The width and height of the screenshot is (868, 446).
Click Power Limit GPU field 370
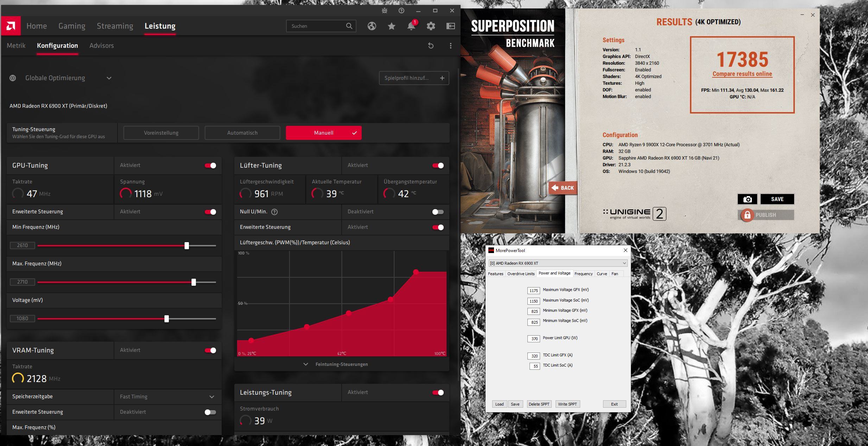coord(534,339)
